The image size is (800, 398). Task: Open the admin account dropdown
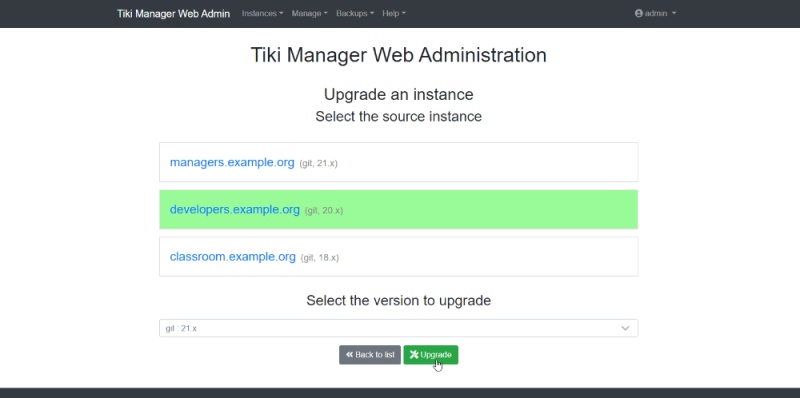coord(655,13)
